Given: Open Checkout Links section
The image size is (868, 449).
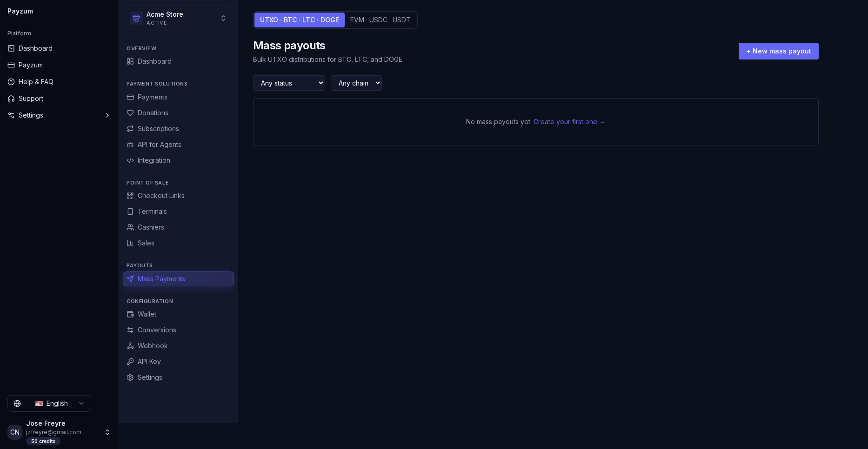Looking at the screenshot, I should [178, 196].
